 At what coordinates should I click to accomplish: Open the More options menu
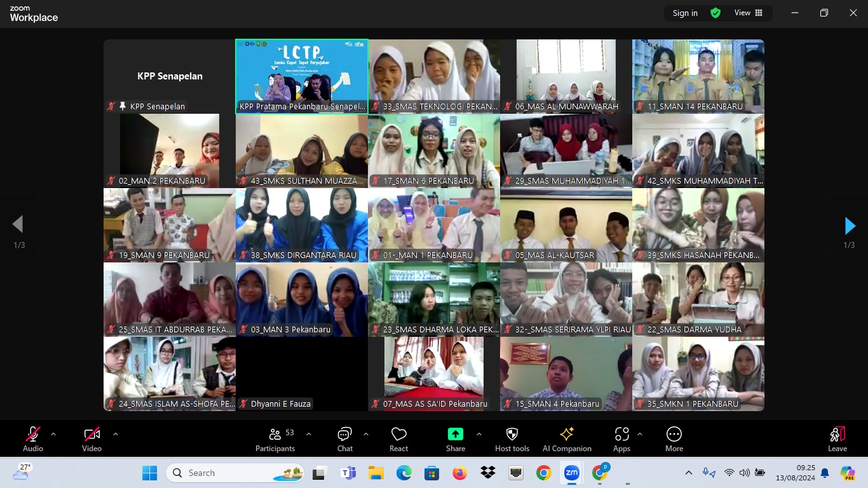click(x=674, y=439)
